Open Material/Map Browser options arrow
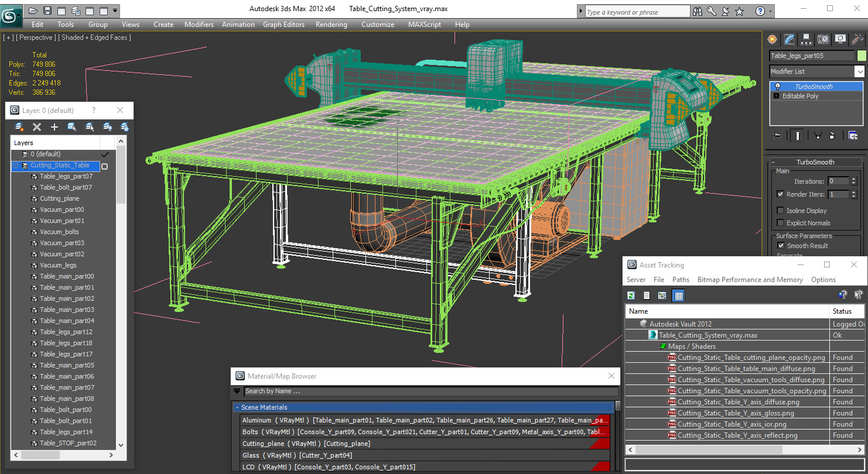 pyautogui.click(x=237, y=391)
